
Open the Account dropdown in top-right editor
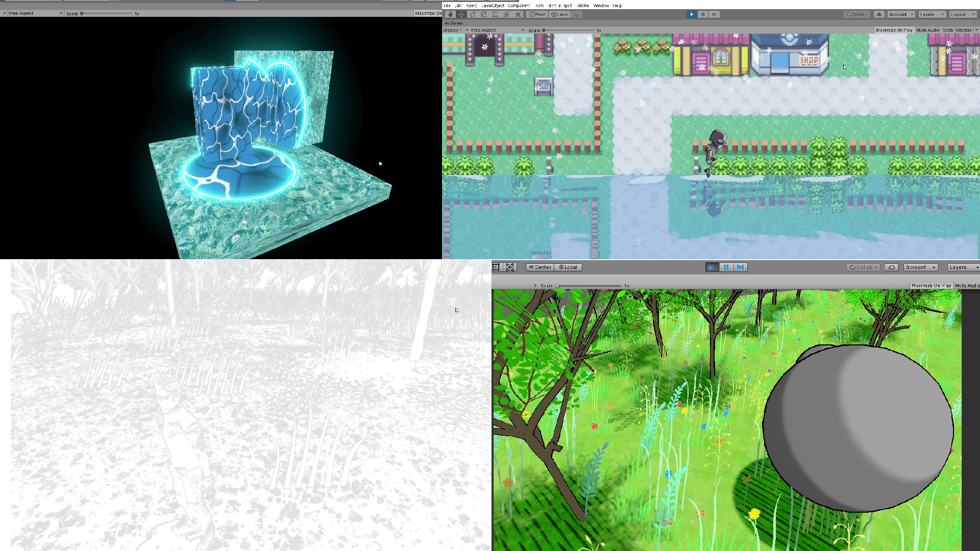point(901,14)
